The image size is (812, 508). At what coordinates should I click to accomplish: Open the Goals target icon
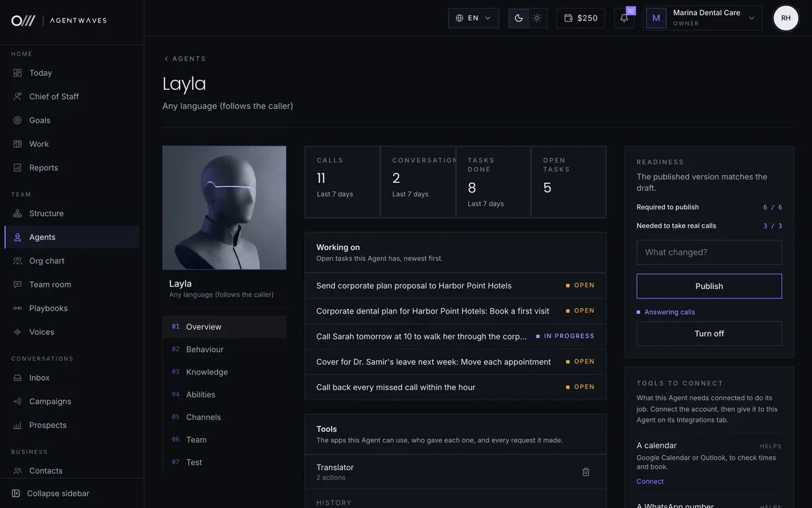pyautogui.click(x=18, y=121)
